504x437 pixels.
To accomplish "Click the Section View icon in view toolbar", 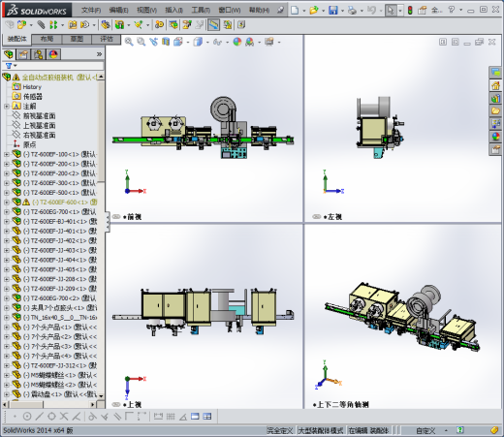I will [x=166, y=42].
